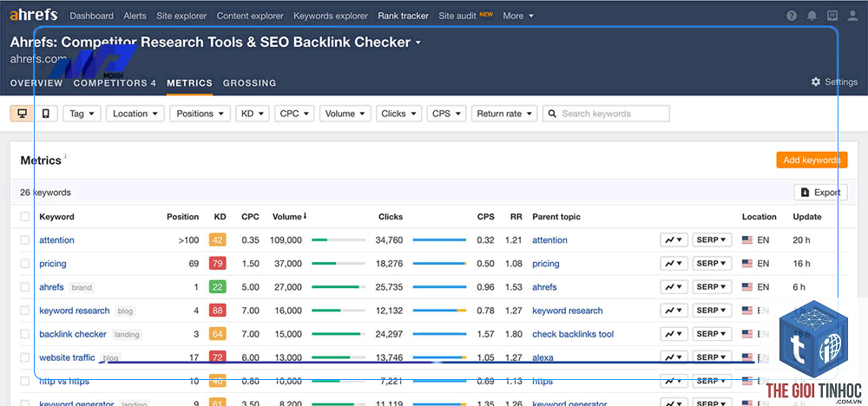
Task: Expand the More menu in top navigation
Action: [518, 16]
